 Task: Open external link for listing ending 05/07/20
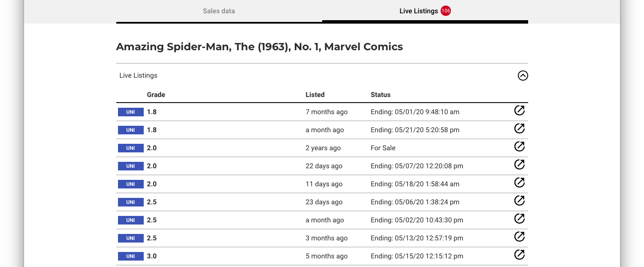[x=519, y=165]
